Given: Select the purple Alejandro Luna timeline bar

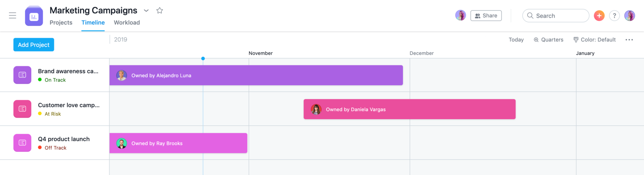Looking at the screenshot, I should coord(256,75).
